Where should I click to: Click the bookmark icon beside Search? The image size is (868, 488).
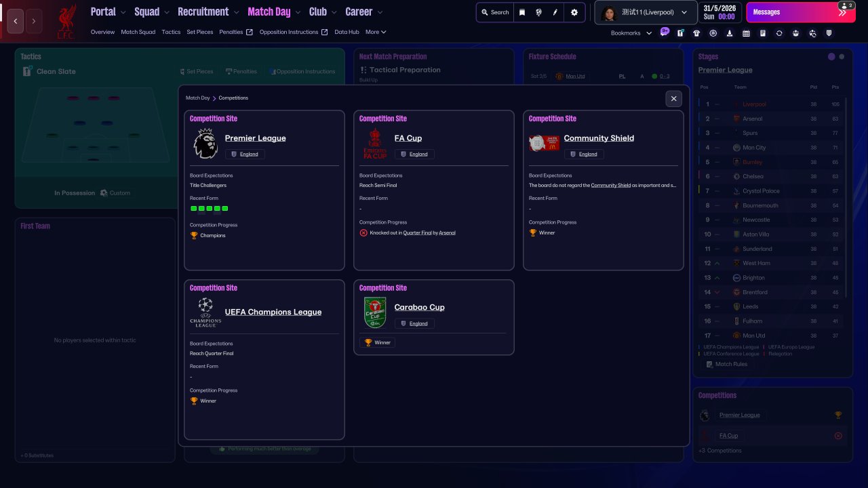coord(522,12)
